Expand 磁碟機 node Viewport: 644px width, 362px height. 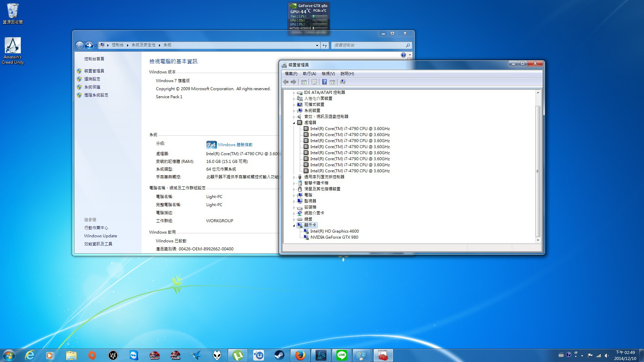coord(294,207)
